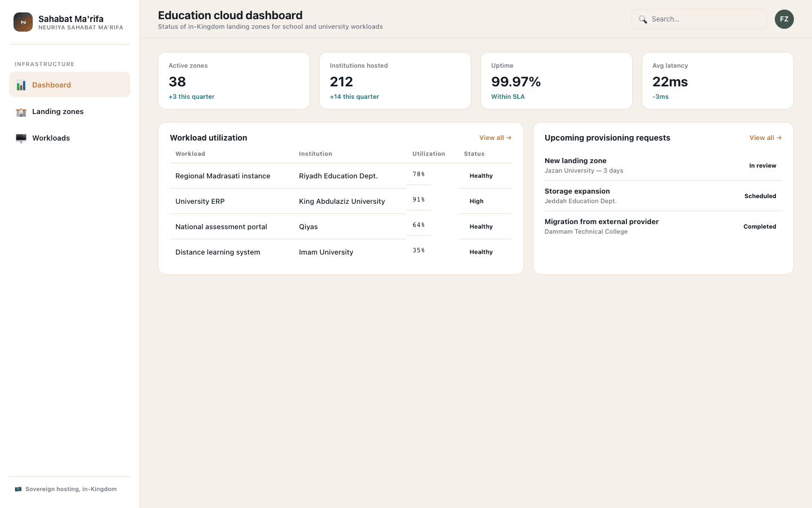Click the Workload column header
This screenshot has height=508, width=812.
(x=190, y=154)
